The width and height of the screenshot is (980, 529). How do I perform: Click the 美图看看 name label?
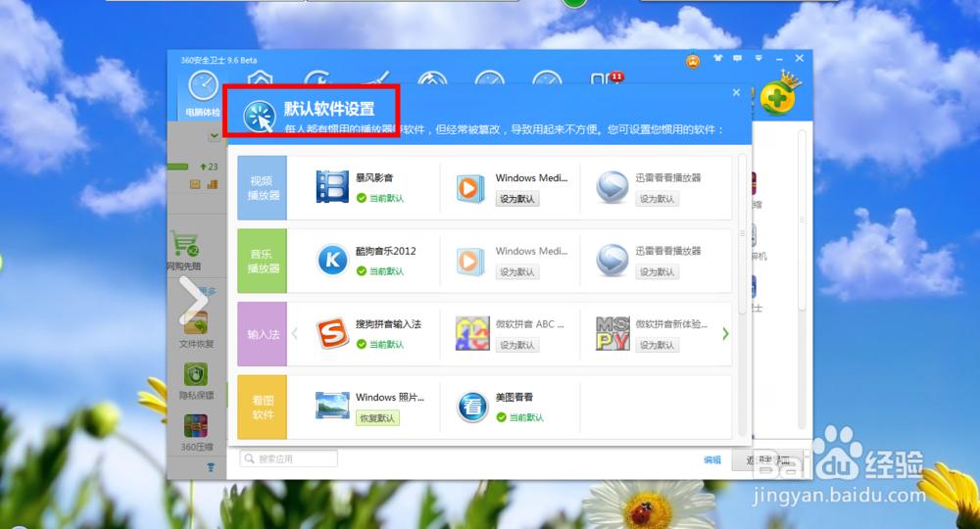[514, 397]
